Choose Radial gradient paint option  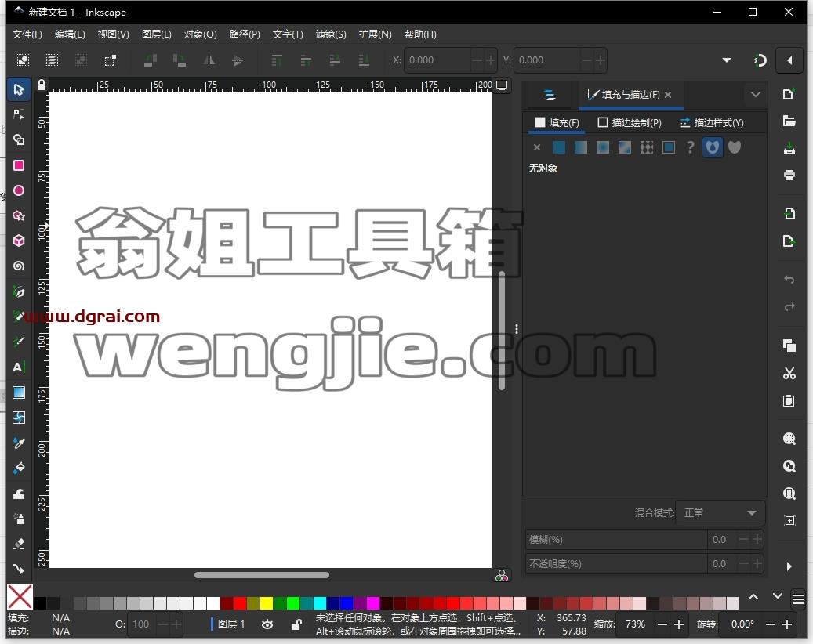pyautogui.click(x=602, y=147)
